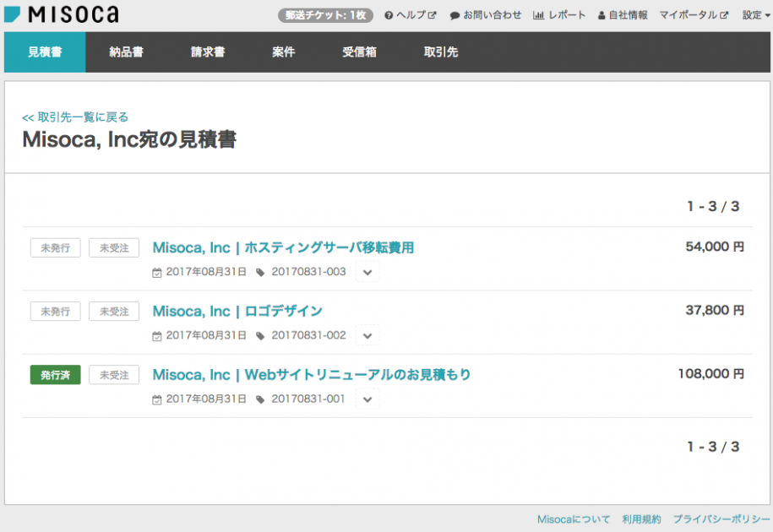Click the date on the ロゴデザイン row

pos(206,335)
